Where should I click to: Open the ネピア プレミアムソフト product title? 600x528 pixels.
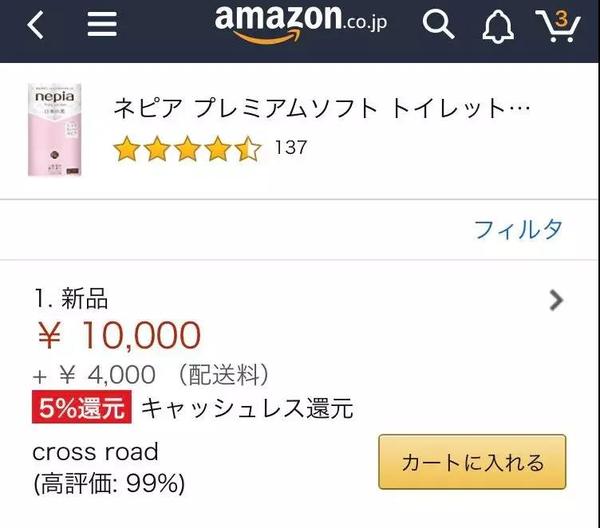pos(320,109)
